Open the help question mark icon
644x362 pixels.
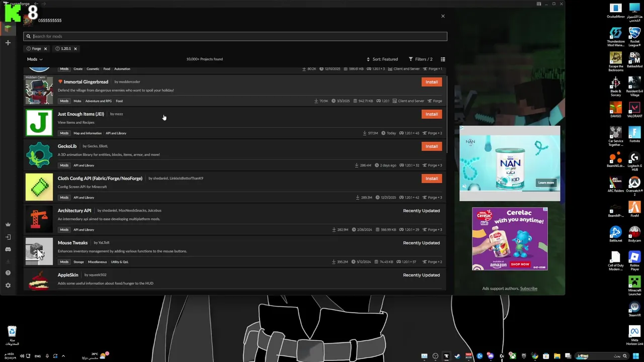pyautogui.click(x=8, y=273)
